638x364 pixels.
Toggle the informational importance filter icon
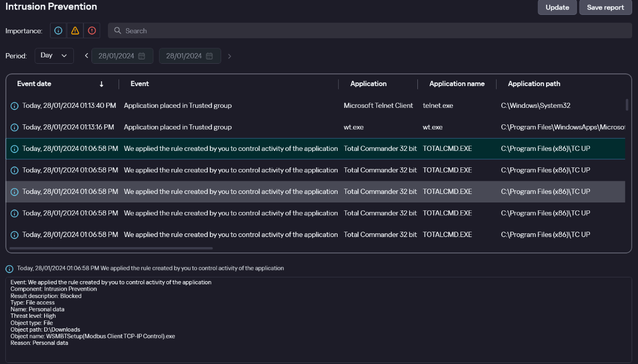click(58, 31)
